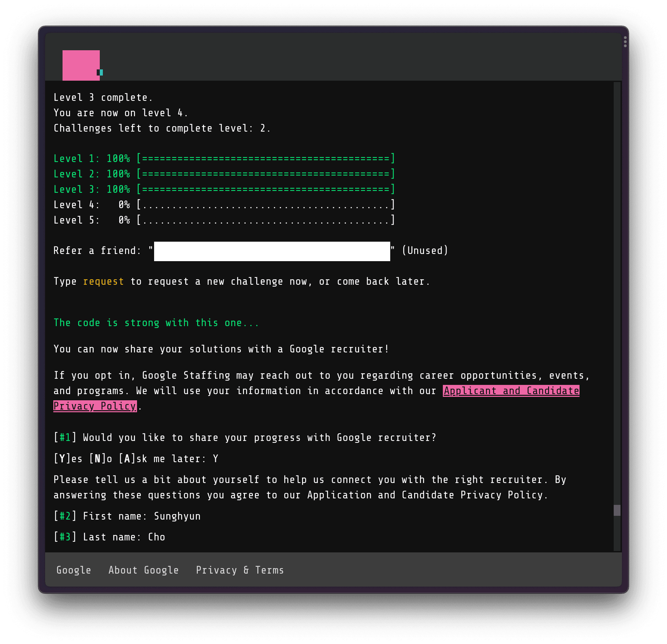Image resolution: width=667 pixels, height=644 pixels.
Task: Click the teal terminal cursor block
Action: click(101, 72)
